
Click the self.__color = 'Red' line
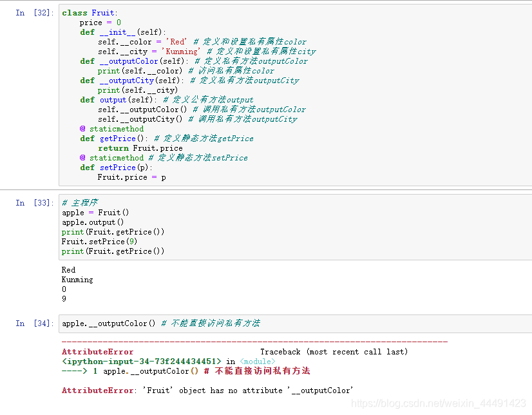tap(202, 42)
